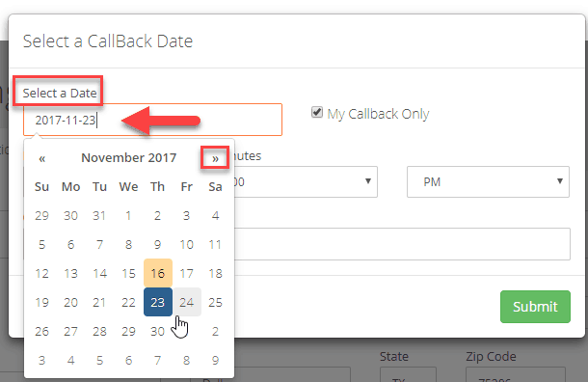Go to previous month in calendar
Screen dimensions: 588x382
pos(42,158)
